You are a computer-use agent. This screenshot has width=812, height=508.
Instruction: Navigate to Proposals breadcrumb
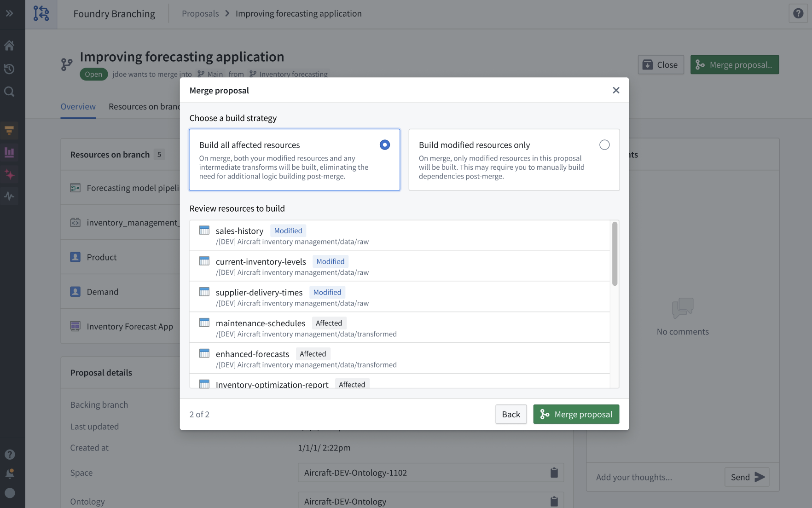[200, 13]
